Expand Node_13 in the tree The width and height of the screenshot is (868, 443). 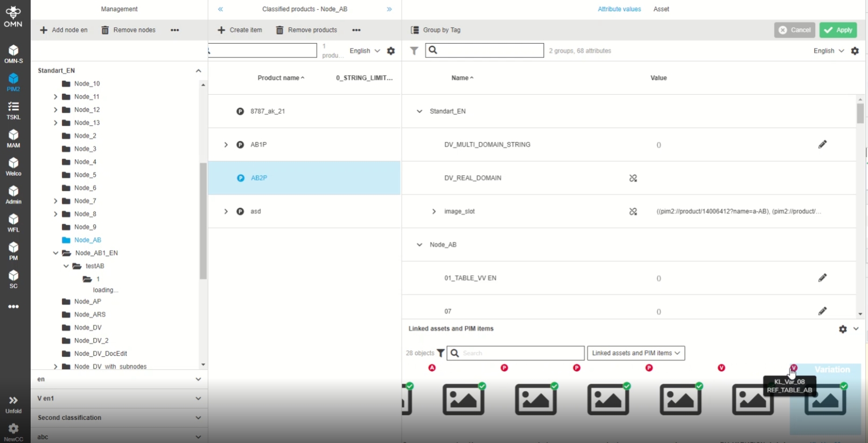pyautogui.click(x=55, y=123)
